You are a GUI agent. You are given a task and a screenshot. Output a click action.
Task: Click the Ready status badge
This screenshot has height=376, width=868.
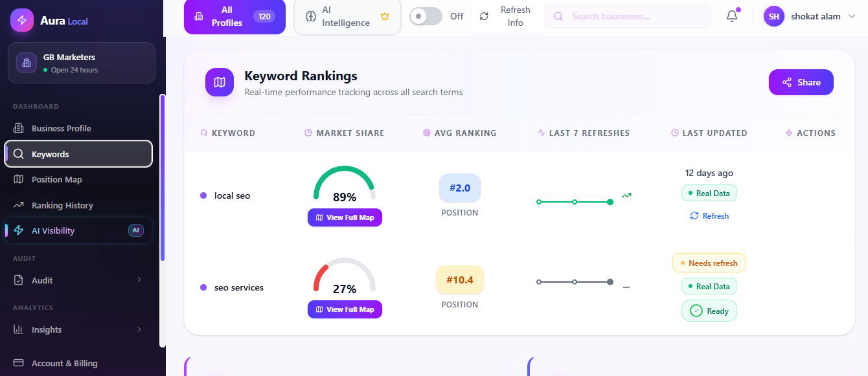coord(709,311)
